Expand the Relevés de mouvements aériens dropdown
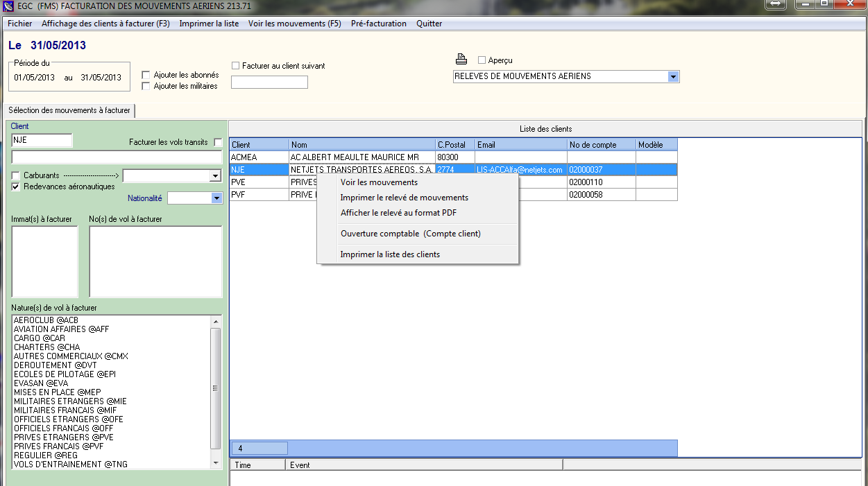The height and width of the screenshot is (486, 868). click(672, 76)
